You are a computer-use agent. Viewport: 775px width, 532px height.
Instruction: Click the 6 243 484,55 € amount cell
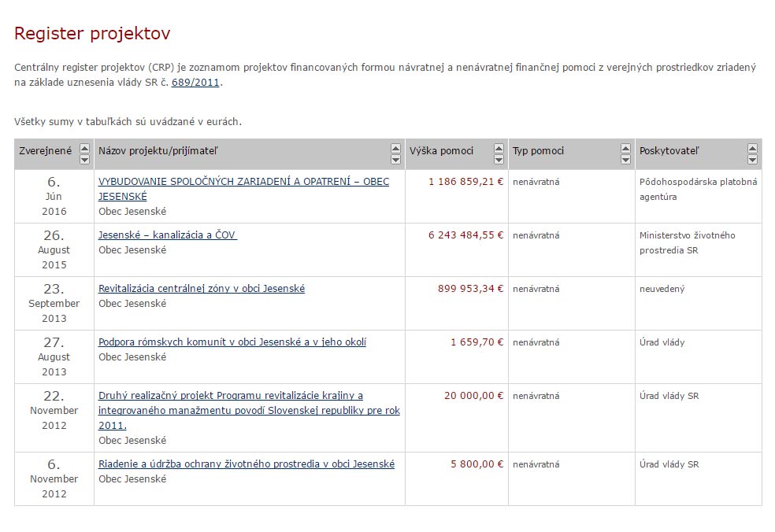point(465,235)
